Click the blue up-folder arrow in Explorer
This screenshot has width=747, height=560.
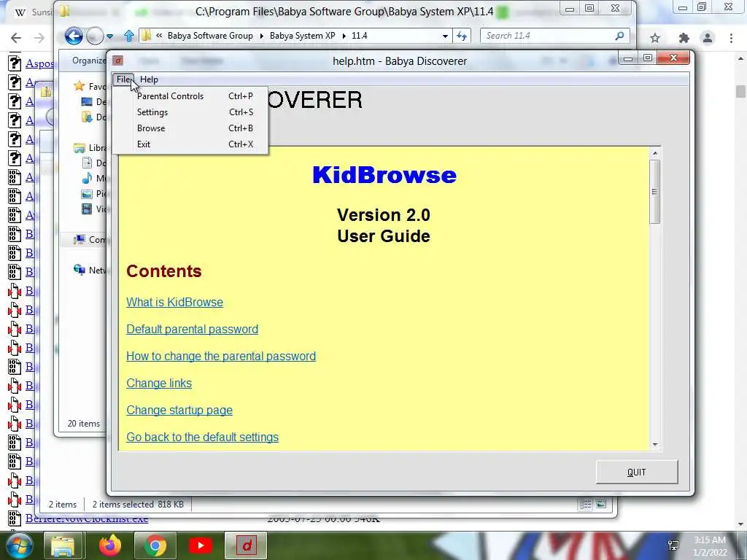tap(128, 36)
